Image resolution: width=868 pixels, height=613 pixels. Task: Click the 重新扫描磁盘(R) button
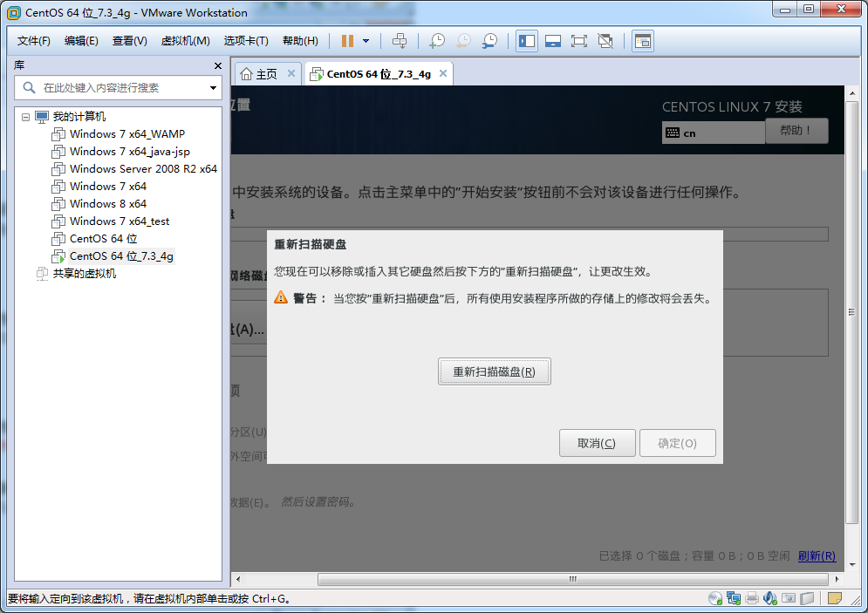(x=495, y=371)
